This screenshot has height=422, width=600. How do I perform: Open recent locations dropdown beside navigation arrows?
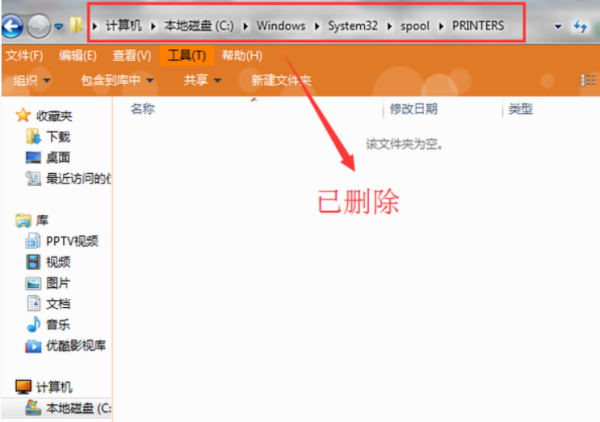coord(59,26)
